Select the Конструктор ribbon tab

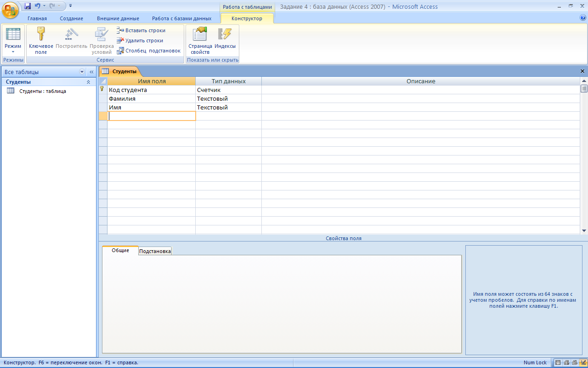click(x=247, y=18)
